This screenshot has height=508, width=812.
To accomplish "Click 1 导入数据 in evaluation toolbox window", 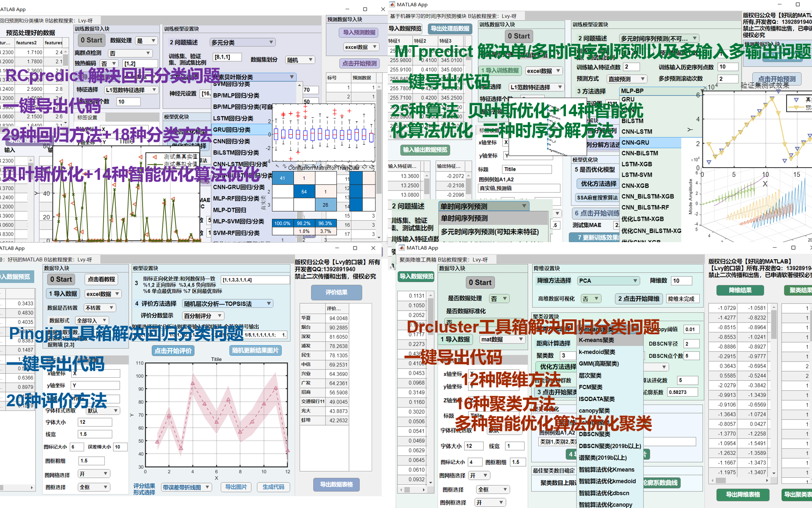I will [x=63, y=294].
